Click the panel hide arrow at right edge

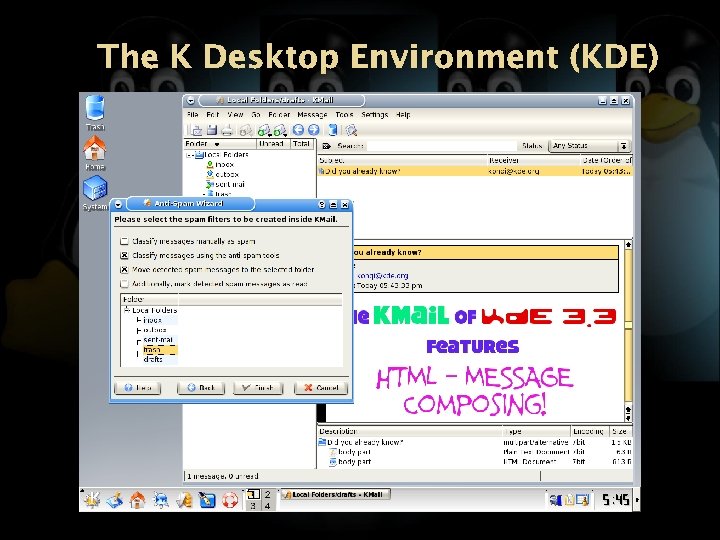point(637,500)
